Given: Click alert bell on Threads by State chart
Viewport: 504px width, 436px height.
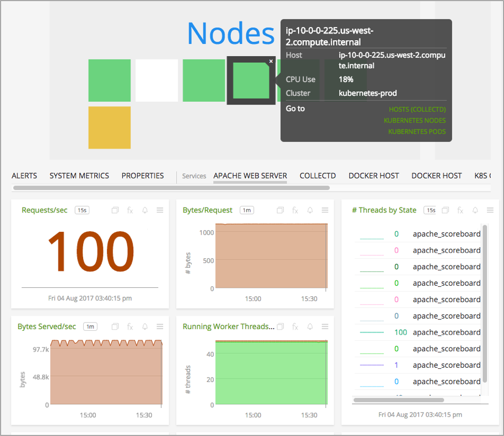Looking at the screenshot, I should 475,210.
